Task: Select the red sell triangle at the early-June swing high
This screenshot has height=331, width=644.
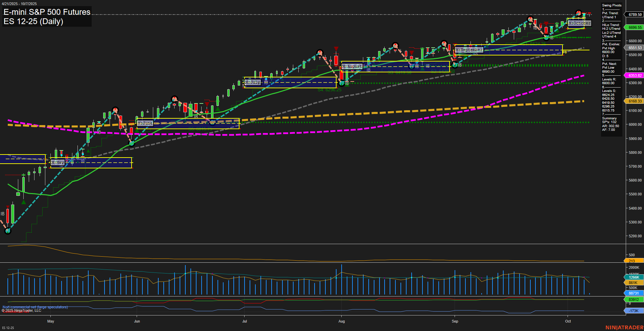Action: (207, 103)
